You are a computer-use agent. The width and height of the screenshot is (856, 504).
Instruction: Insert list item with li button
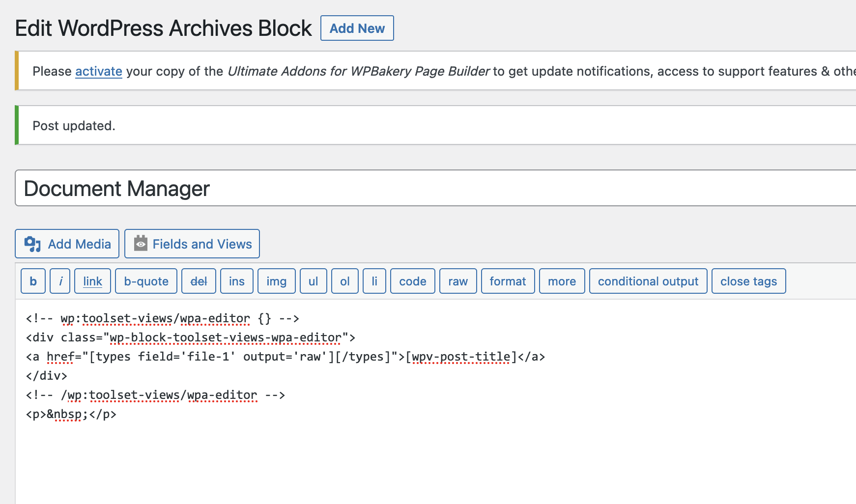point(374,281)
